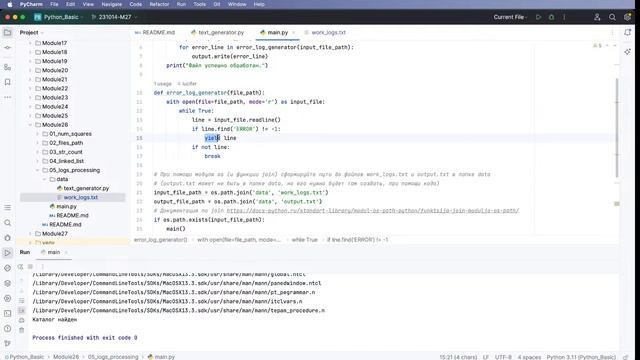Open the Navigate menu

(x=111, y=4)
